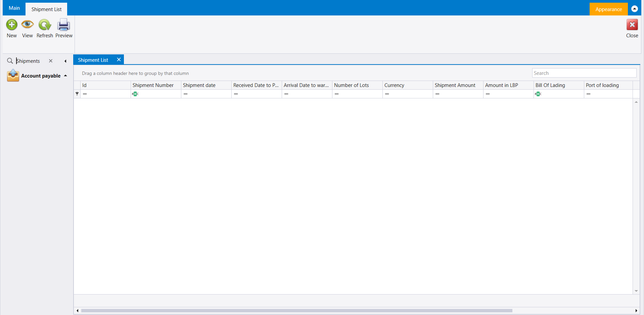
Task: Click the Arrival Date to war... header
Action: [307, 85]
